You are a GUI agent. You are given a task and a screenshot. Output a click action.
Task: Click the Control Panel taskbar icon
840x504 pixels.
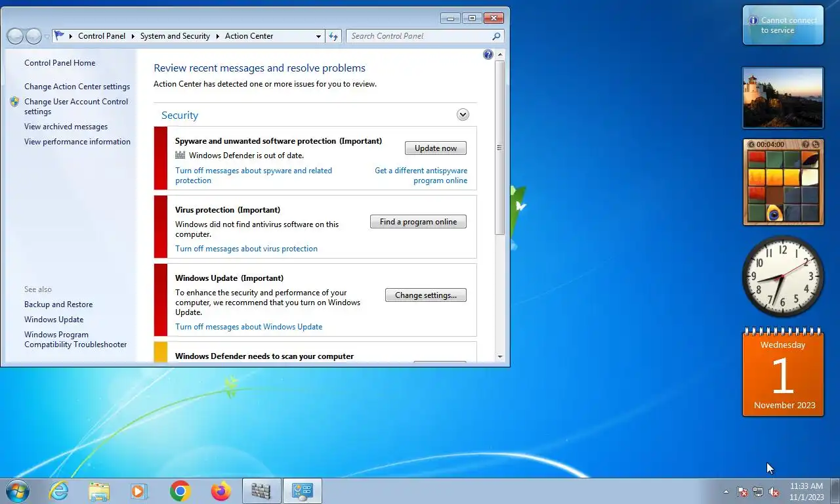(303, 491)
